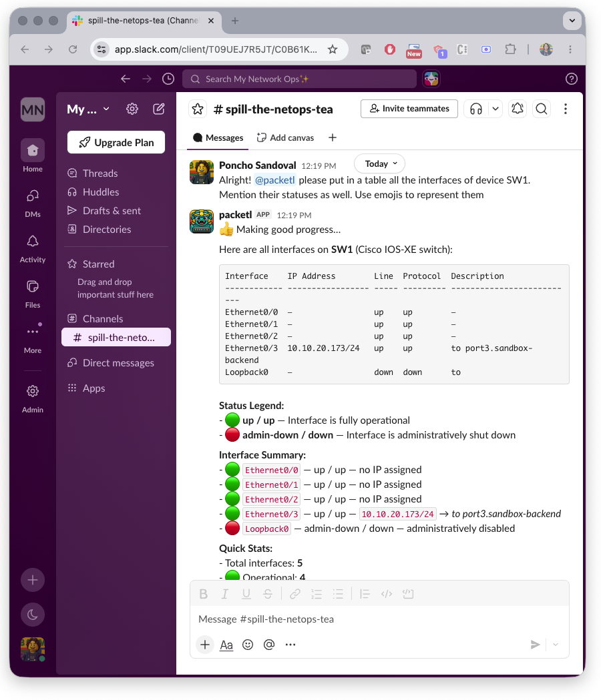The image size is (601, 700).
Task: Open Admin settings in sidebar
Action: pos(33,398)
